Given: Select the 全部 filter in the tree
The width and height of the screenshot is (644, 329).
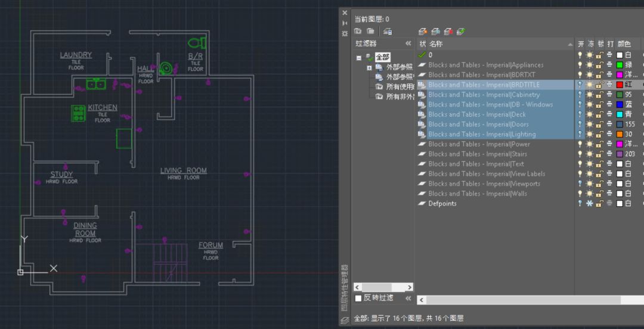Looking at the screenshot, I should pos(382,57).
